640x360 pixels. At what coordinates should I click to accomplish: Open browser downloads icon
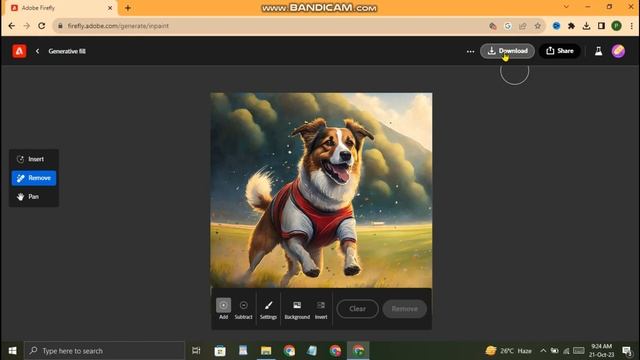(x=587, y=26)
